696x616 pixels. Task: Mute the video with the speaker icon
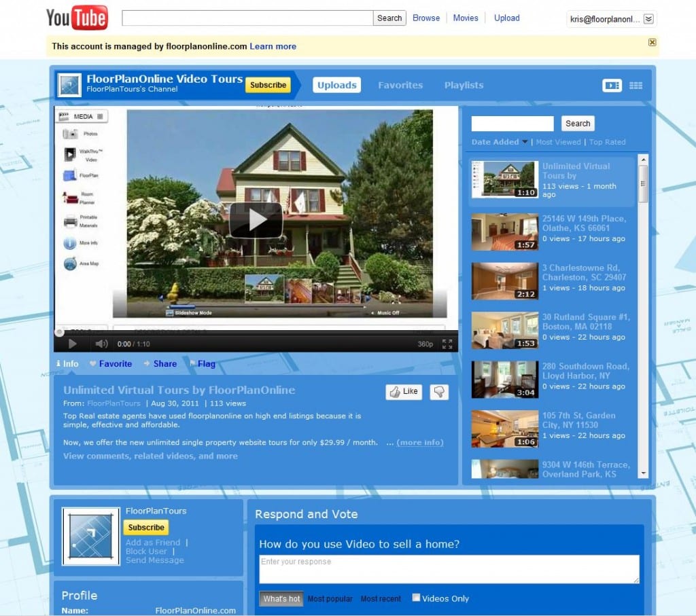tap(102, 344)
